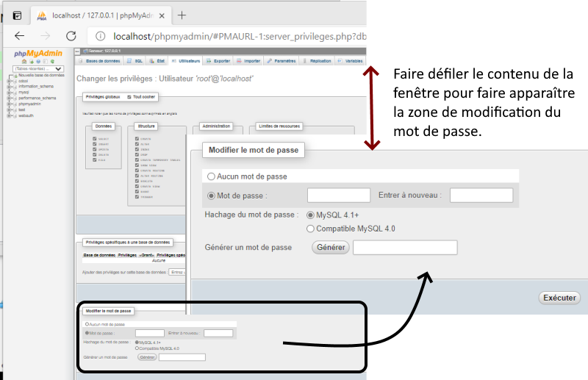The image size is (588, 380).
Task: Toggle the Tout cocher checkbox
Action: [x=129, y=97]
